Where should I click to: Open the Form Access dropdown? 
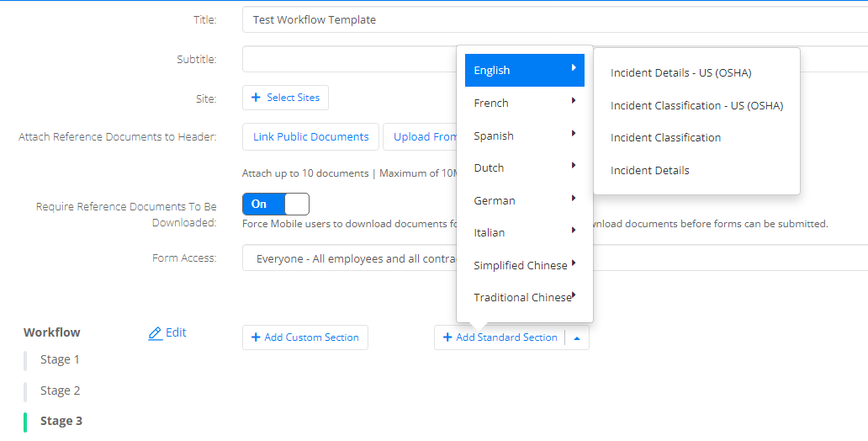click(554, 258)
